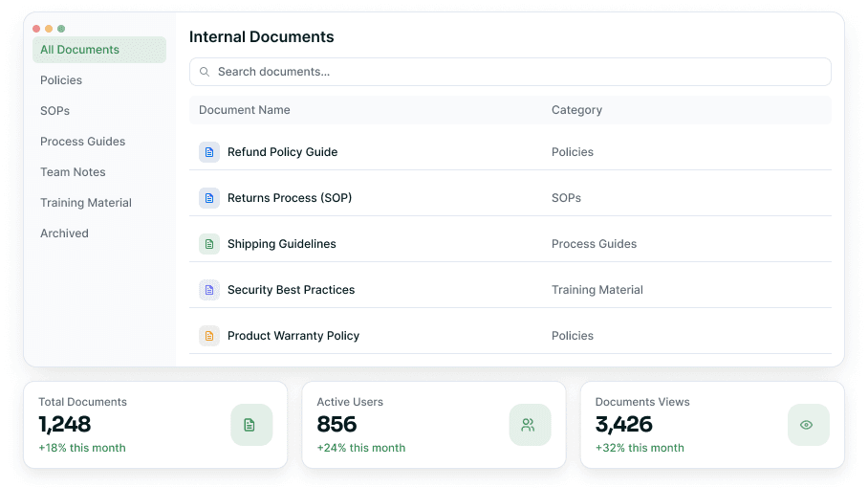Click the Training Material category cell
Viewport: 868px width, 488px height.
(x=597, y=290)
